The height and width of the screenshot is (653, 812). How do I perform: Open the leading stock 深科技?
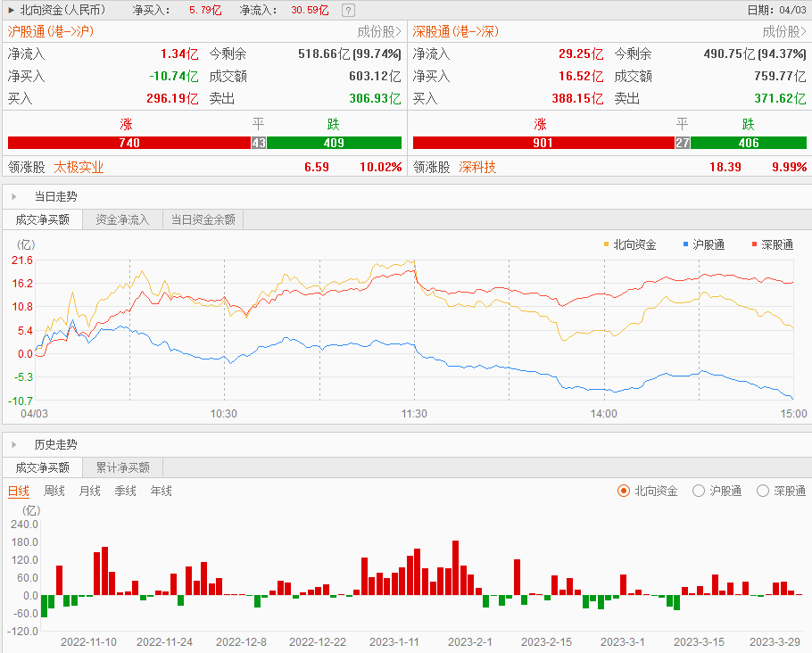(x=477, y=167)
